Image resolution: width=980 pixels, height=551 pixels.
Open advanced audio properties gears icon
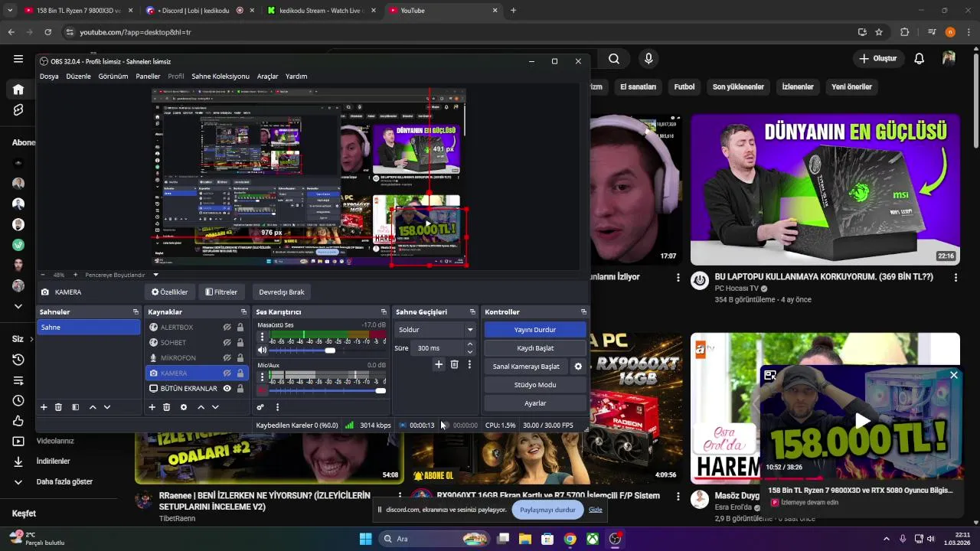[260, 407]
